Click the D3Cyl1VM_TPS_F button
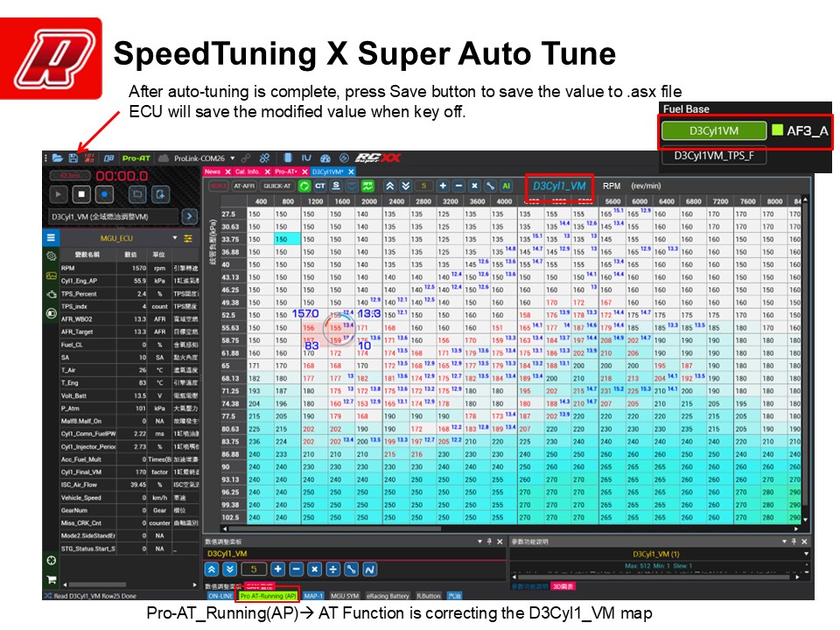 (x=714, y=156)
